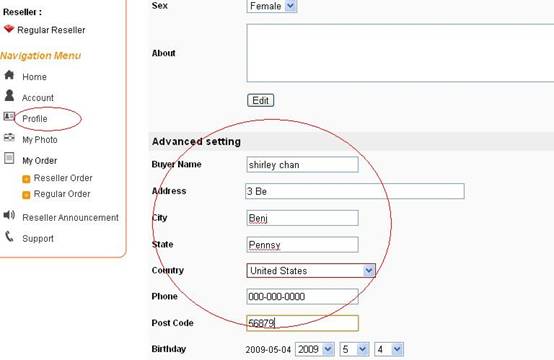The height and width of the screenshot is (360, 554).
Task: Click the Post Code label
Action: click(x=172, y=323)
